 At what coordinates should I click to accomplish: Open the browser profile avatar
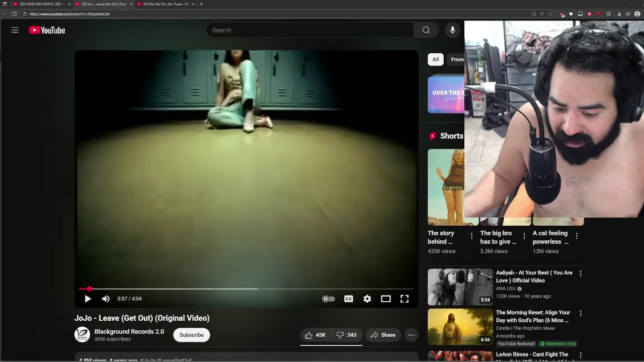point(637,14)
